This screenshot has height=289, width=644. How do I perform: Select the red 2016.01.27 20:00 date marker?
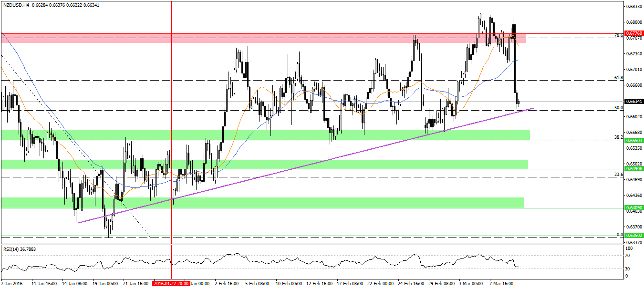171,283
